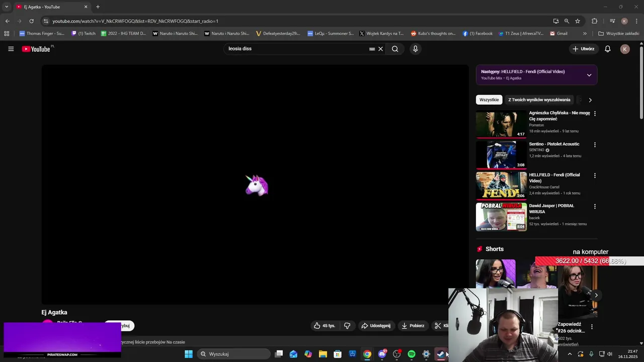Select the Wszystkie filter chip
This screenshot has height=362, width=644.
(489, 100)
